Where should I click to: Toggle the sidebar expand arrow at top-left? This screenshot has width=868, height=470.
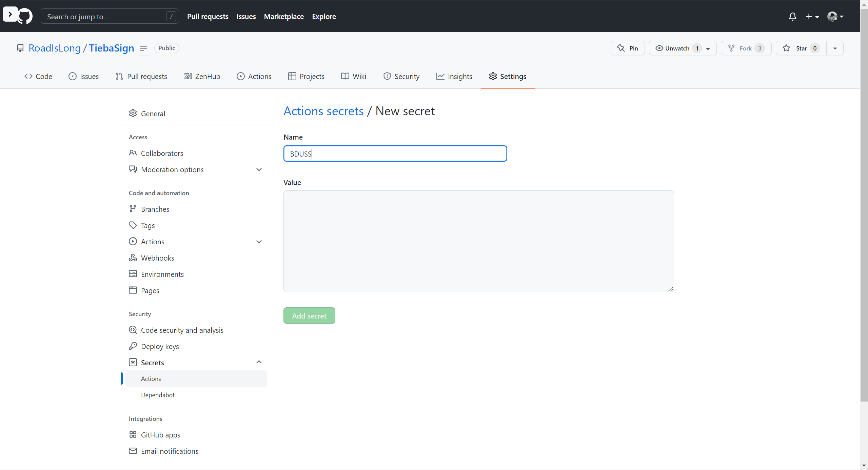[x=10, y=14]
